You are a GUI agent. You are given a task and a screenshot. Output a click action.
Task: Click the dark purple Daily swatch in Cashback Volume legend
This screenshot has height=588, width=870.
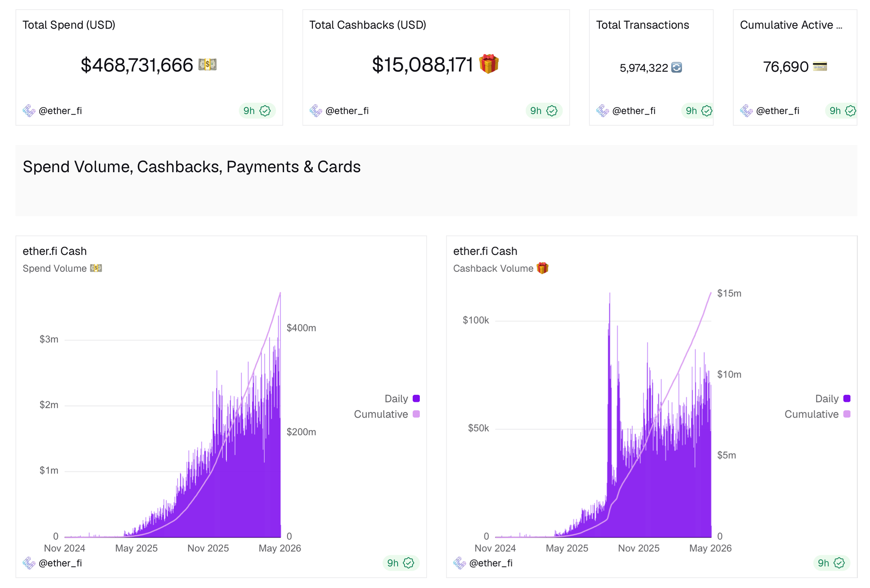coord(847,398)
